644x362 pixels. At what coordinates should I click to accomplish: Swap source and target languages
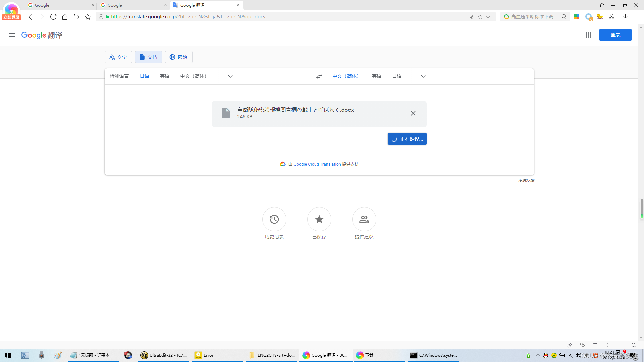click(x=319, y=76)
